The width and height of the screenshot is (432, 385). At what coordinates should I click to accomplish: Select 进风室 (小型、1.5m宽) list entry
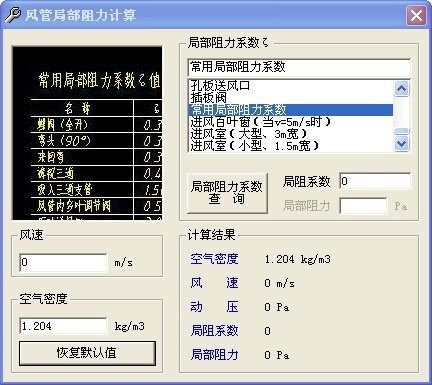[x=290, y=146]
